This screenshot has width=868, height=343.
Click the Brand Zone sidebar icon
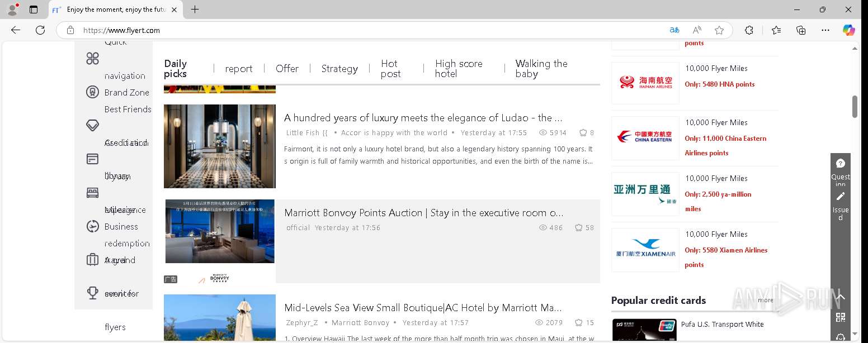coord(93,92)
